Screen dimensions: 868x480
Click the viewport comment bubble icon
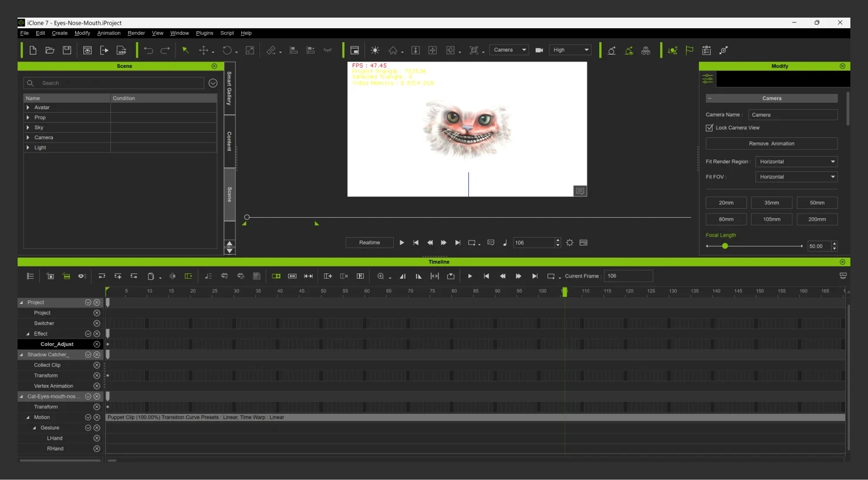pyautogui.click(x=580, y=191)
